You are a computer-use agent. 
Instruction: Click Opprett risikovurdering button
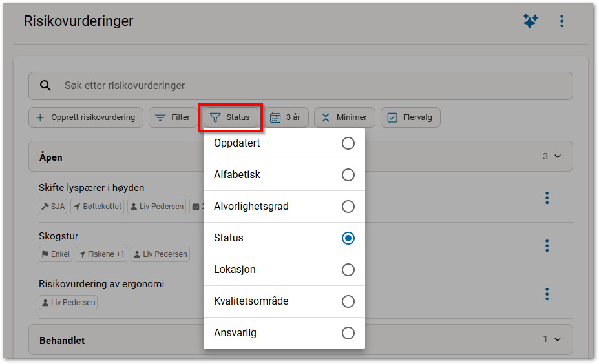point(86,117)
